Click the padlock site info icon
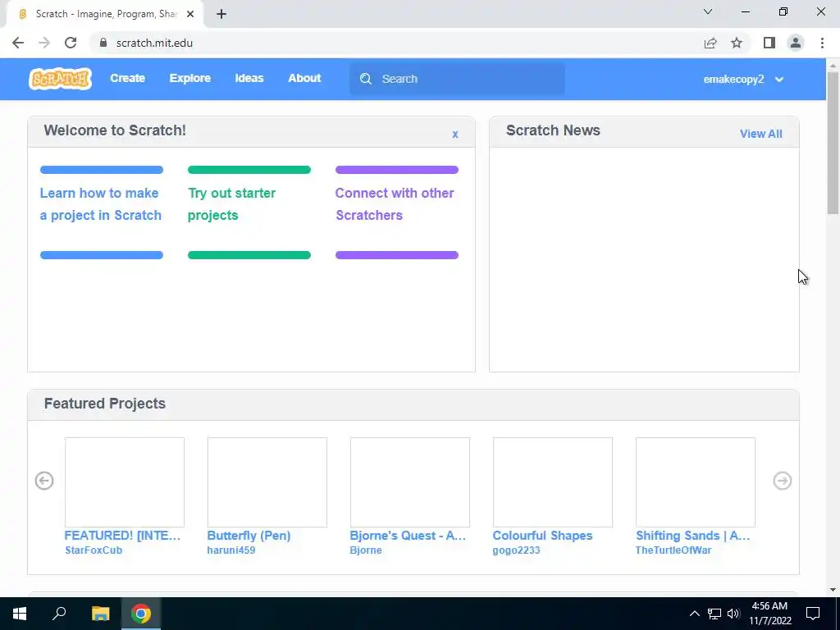Image resolution: width=840 pixels, height=630 pixels. point(103,43)
